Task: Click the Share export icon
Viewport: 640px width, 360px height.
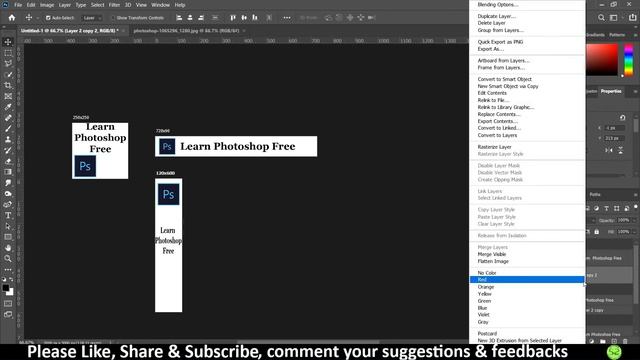Action: pos(633,18)
